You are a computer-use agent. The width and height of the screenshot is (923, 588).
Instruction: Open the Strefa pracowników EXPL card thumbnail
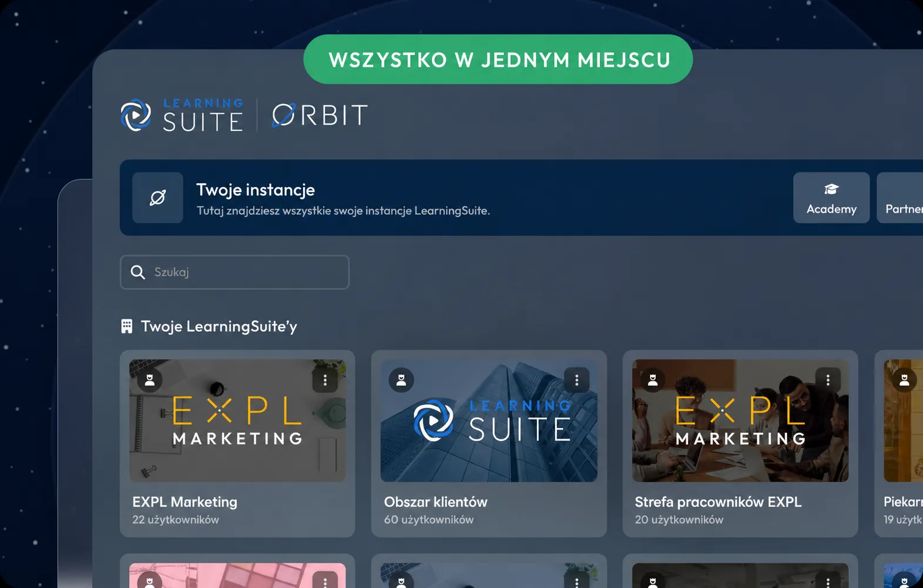pos(740,421)
